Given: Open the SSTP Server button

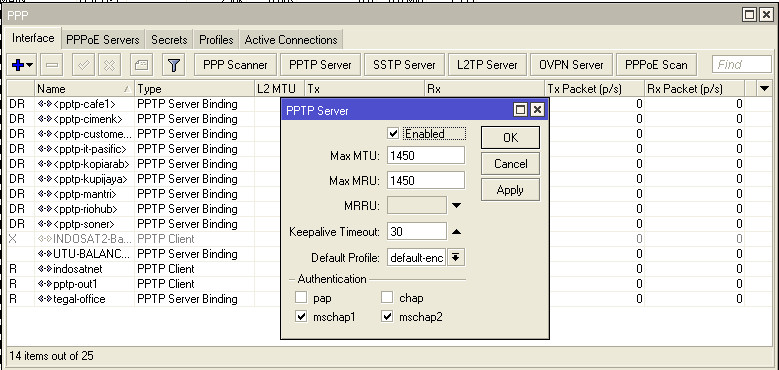Looking at the screenshot, I should (404, 65).
